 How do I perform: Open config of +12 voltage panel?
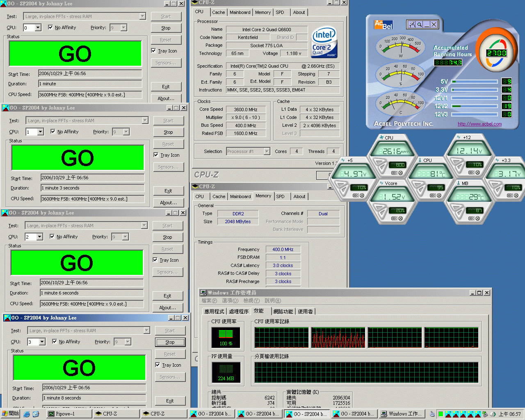click(471, 173)
